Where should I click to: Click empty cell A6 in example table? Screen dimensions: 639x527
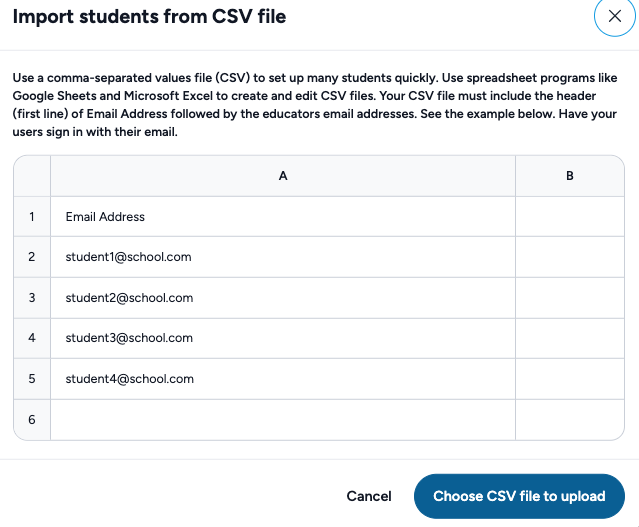[283, 419]
